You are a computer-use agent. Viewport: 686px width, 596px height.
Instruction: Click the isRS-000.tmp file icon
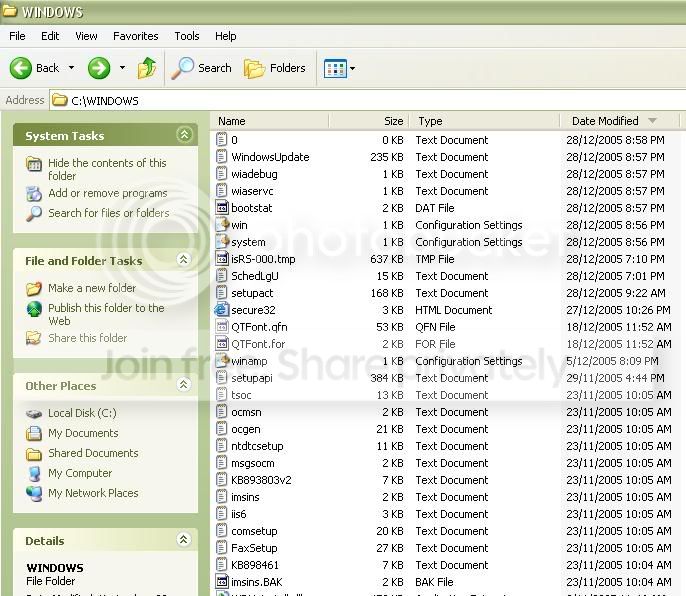pyautogui.click(x=222, y=259)
